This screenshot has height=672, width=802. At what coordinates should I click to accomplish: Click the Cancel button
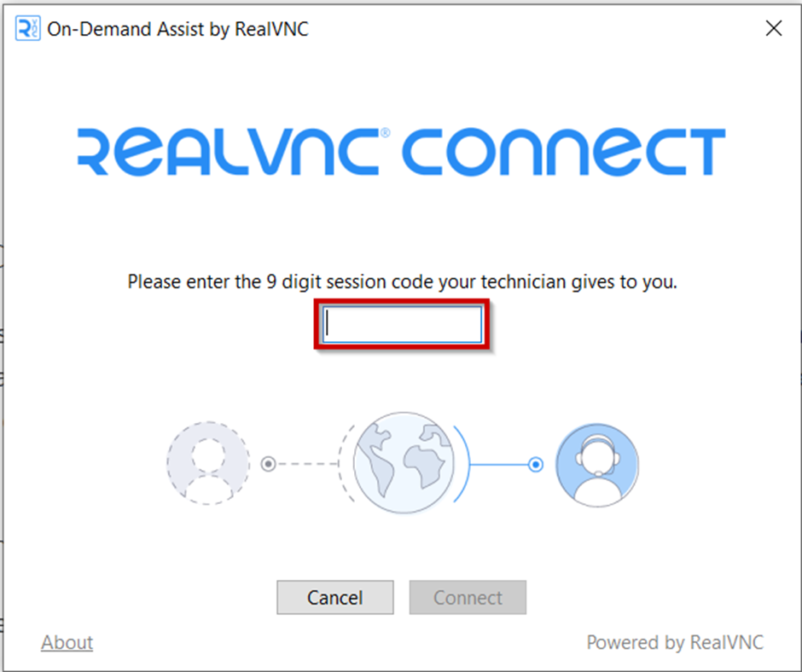[335, 597]
